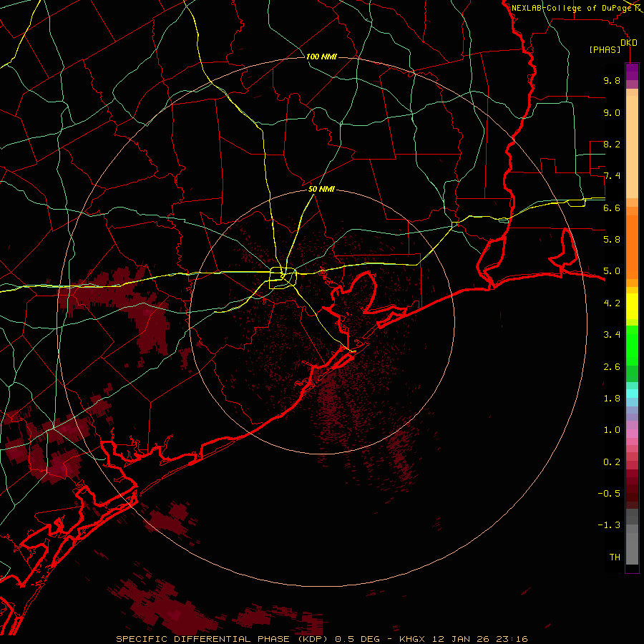The height and width of the screenshot is (644, 644).
Task: Click the 6.6 scale value
Action: click(612, 208)
